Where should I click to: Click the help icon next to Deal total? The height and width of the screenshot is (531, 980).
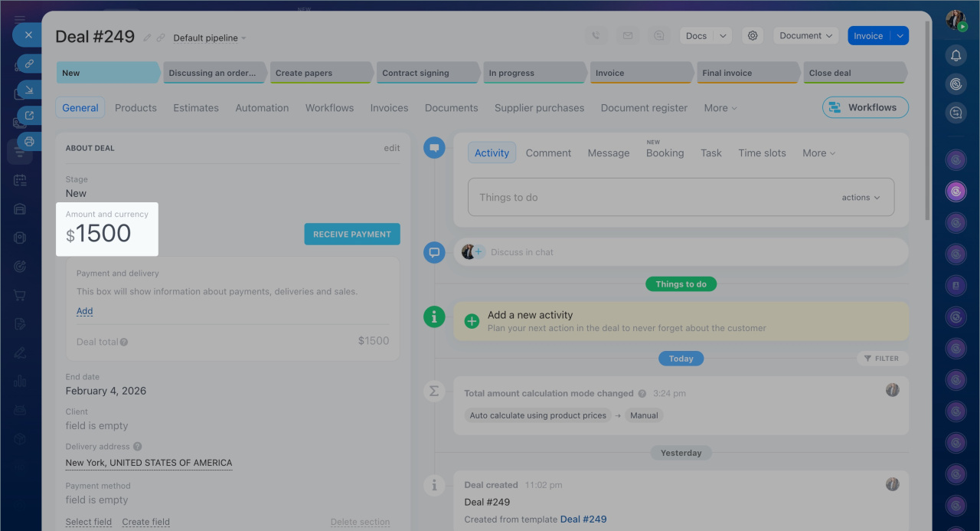[124, 343]
